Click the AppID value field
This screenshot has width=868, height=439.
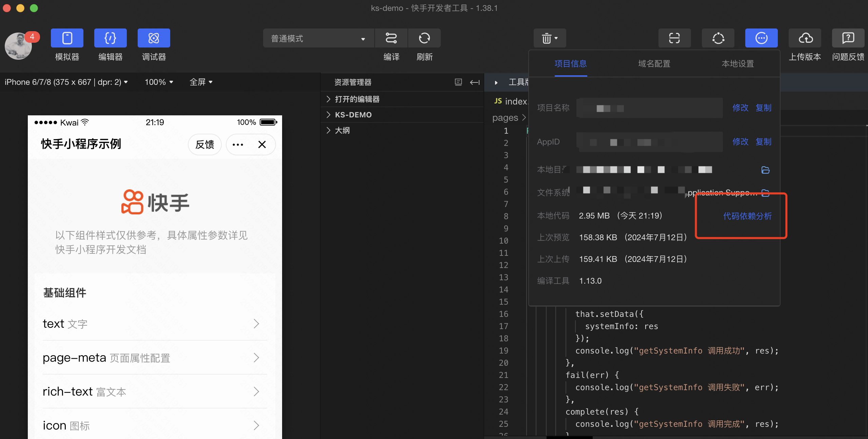click(x=650, y=142)
